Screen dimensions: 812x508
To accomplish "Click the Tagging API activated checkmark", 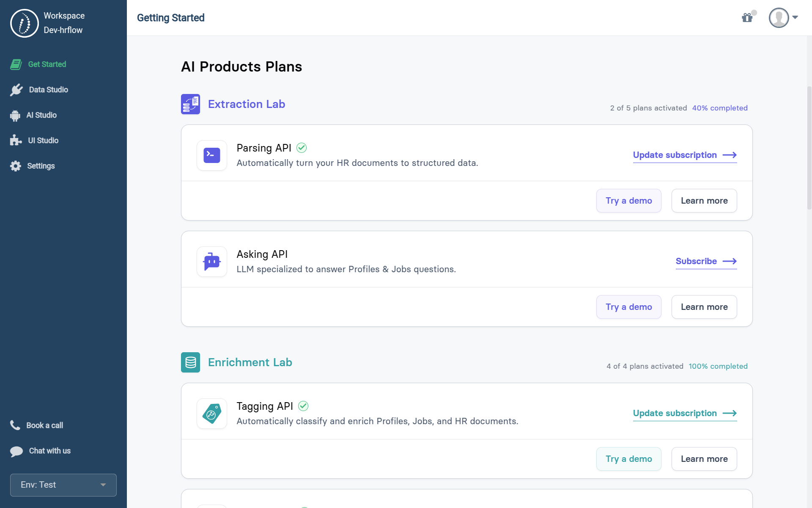I will (x=303, y=406).
